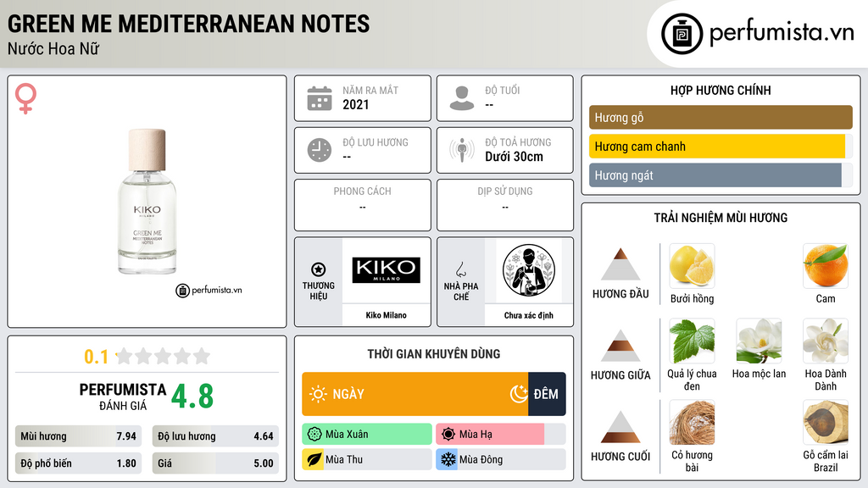
Task: Click the Phong cách box
Action: pos(363,205)
